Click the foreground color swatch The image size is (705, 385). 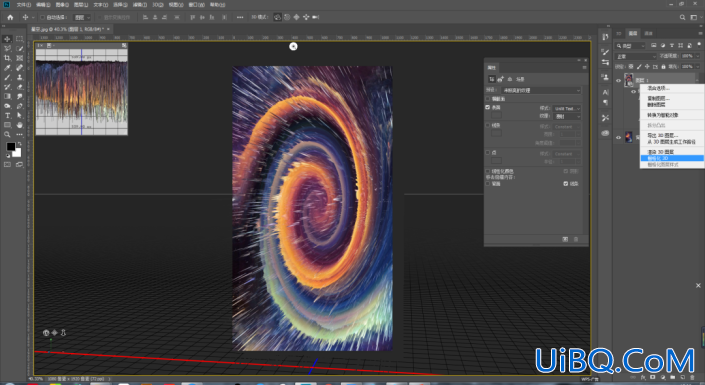tap(10, 147)
